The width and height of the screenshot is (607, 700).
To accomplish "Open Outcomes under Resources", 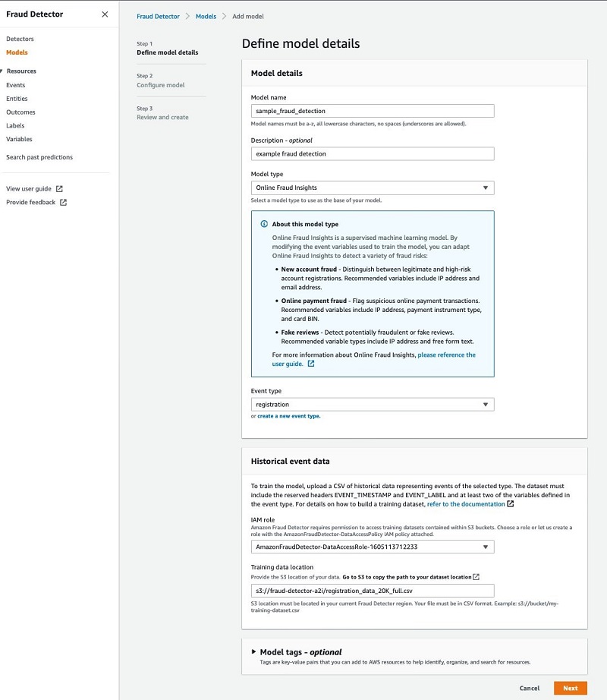I will (x=20, y=112).
